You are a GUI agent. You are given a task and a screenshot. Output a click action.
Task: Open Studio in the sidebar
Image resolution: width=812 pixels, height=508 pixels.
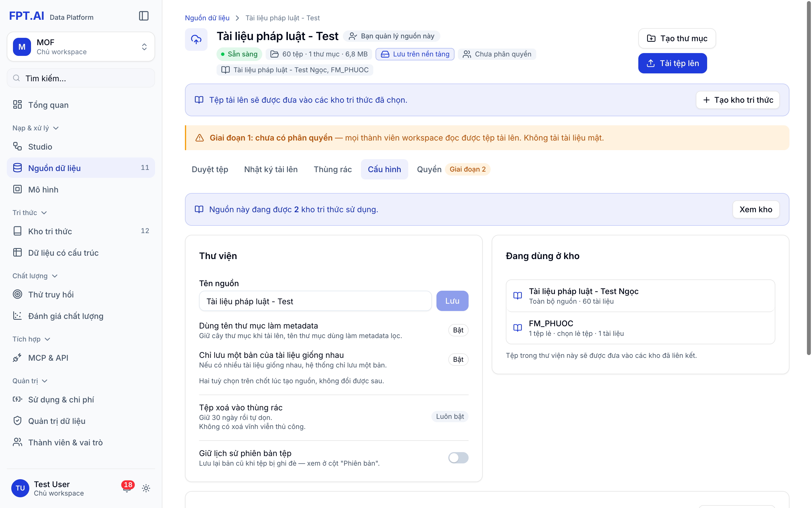pos(81,146)
